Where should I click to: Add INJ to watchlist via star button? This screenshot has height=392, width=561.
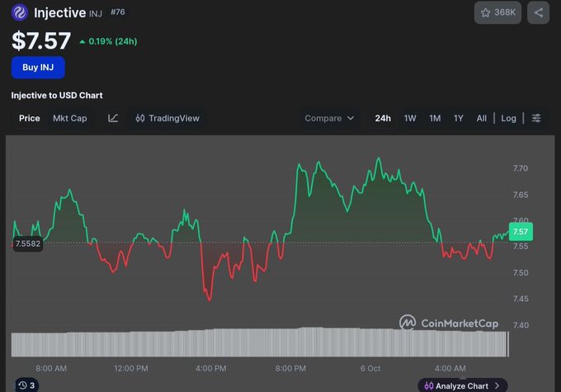(497, 12)
